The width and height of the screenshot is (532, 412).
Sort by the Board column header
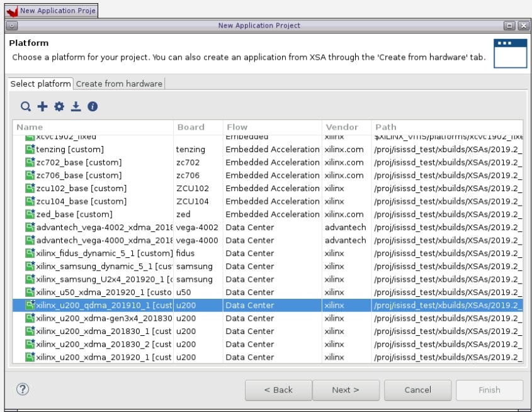click(x=198, y=127)
